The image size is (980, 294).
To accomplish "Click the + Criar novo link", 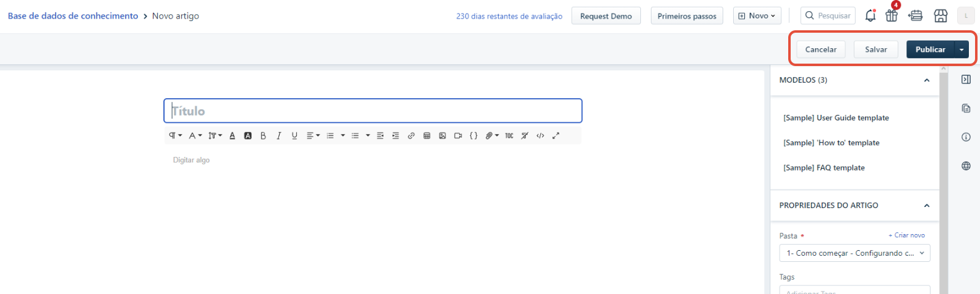I will (906, 235).
